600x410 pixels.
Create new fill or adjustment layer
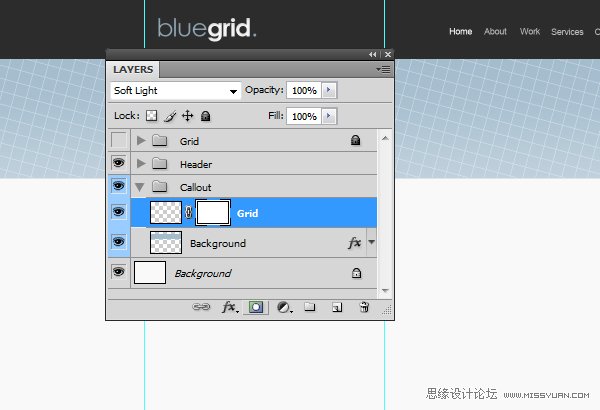tap(284, 307)
